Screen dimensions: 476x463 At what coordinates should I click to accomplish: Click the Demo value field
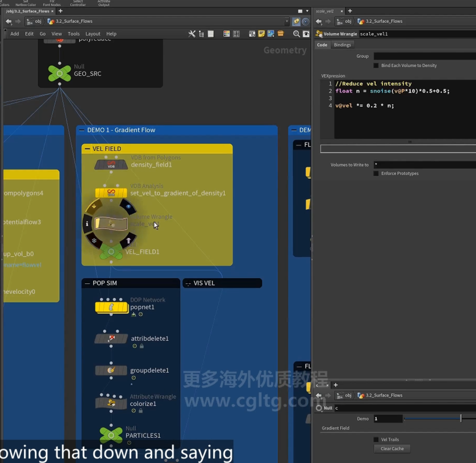[x=388, y=419]
